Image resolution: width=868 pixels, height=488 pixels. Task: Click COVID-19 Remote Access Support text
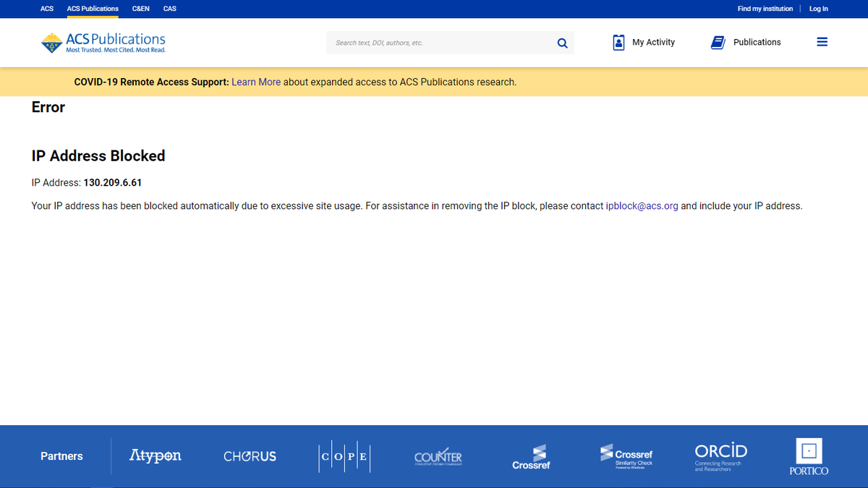pos(151,82)
